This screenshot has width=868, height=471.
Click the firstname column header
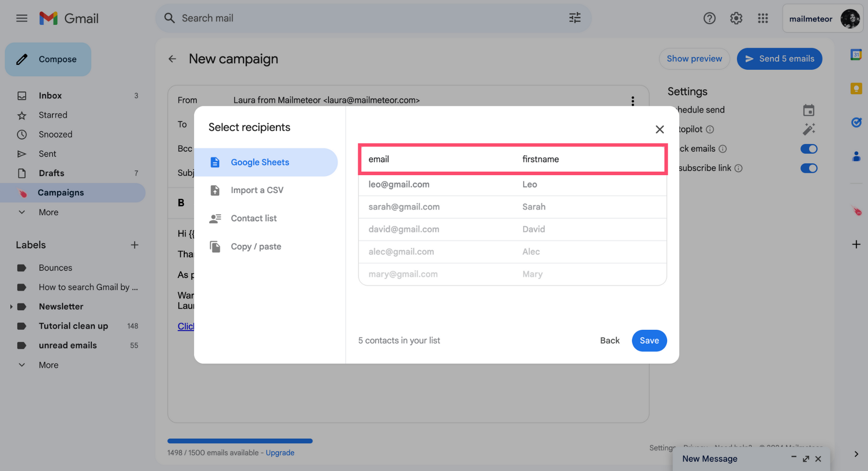541,159
